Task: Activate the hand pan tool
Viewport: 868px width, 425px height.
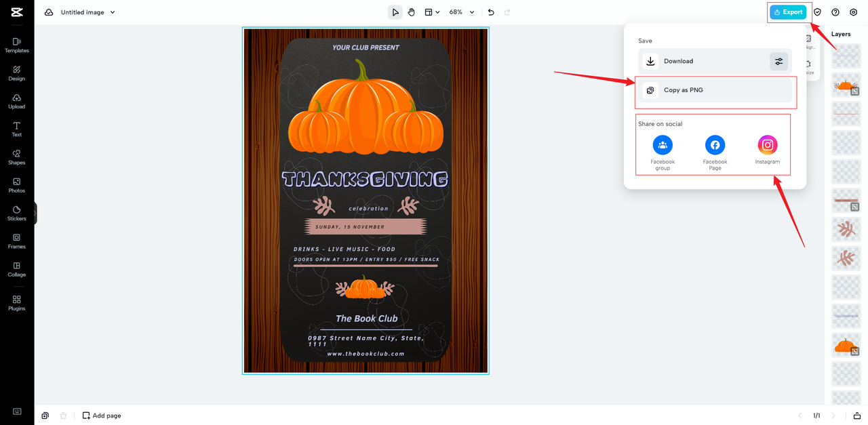Action: click(x=412, y=12)
